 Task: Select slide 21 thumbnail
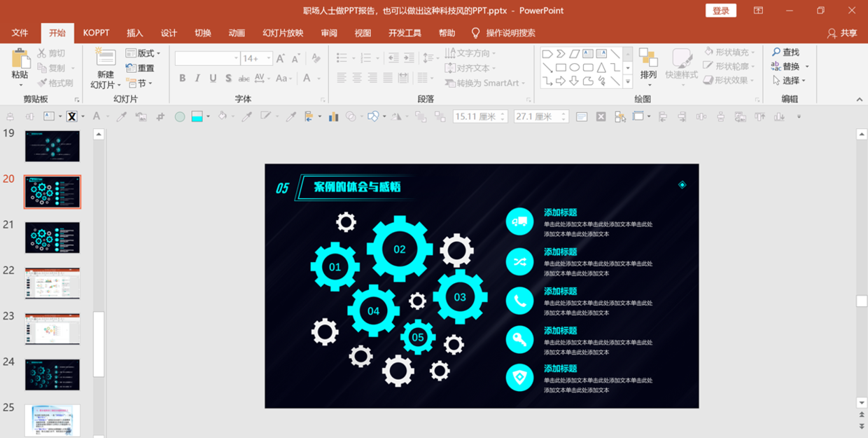[52, 238]
